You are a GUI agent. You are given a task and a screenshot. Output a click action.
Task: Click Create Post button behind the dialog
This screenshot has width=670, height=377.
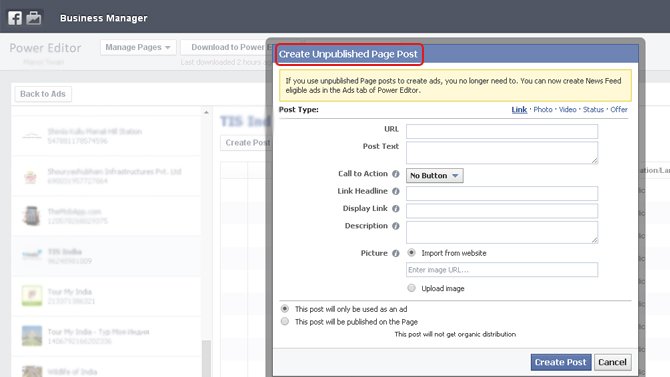(x=246, y=143)
